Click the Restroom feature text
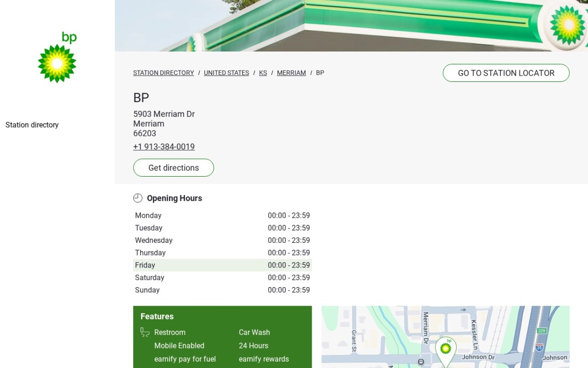 [x=170, y=332]
